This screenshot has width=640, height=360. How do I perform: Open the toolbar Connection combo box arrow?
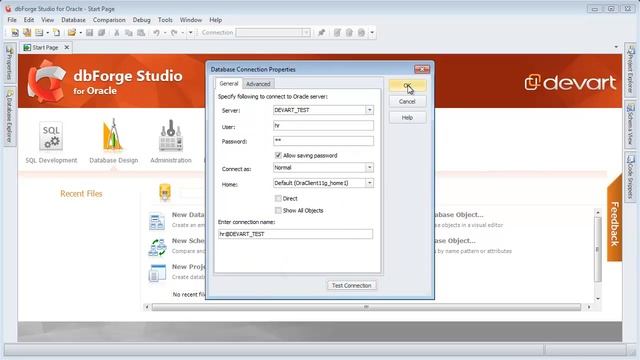306,33
